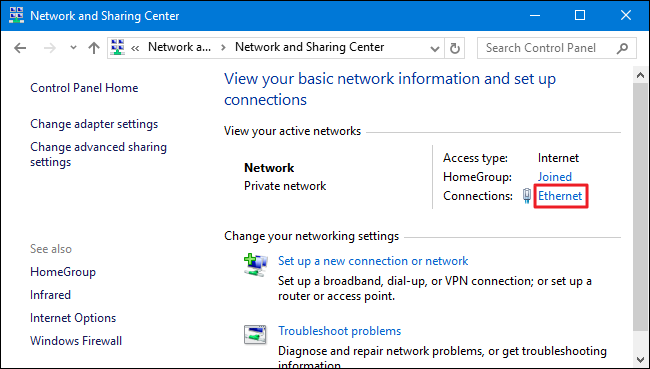Click the Ethernet plug icon
Image resolution: width=650 pixels, height=369 pixels.
coord(527,196)
